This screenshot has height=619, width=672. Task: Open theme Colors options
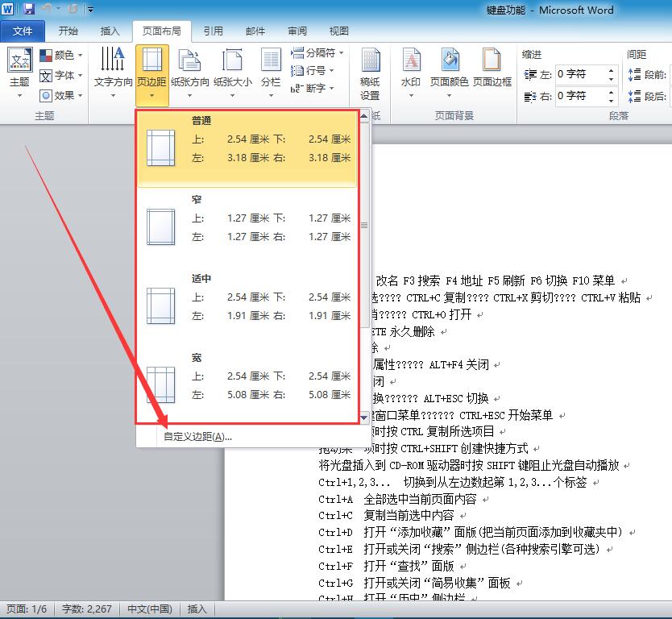[61, 55]
